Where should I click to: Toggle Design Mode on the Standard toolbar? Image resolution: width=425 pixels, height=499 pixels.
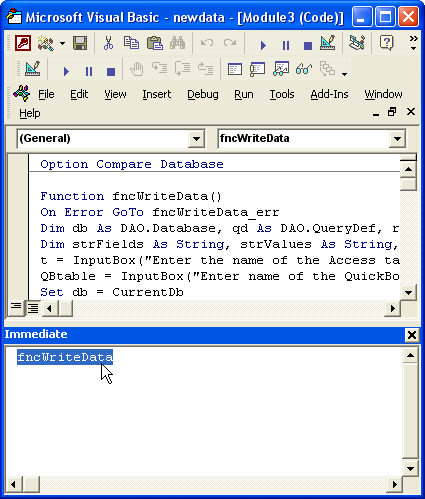pos(328,43)
